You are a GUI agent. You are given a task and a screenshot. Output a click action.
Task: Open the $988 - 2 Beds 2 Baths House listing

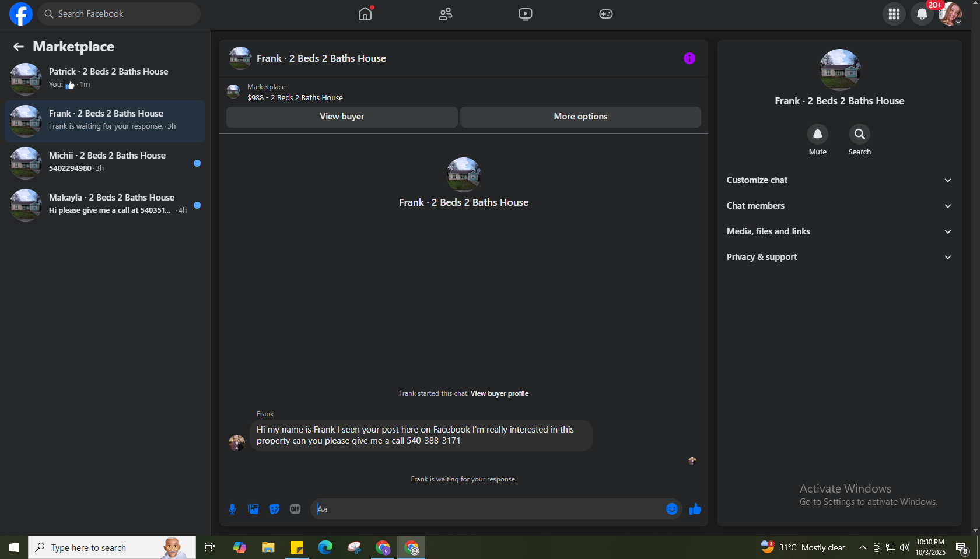point(295,97)
